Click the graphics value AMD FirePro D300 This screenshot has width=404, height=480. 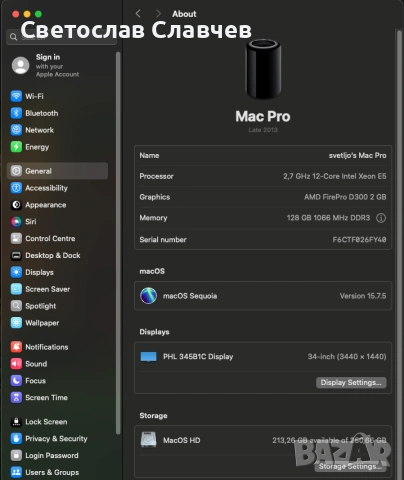[x=345, y=197]
